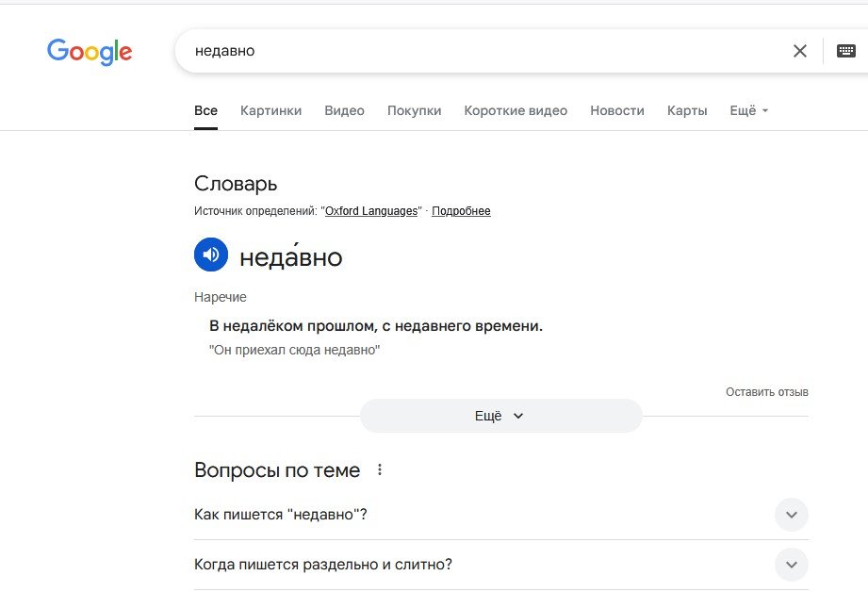This screenshot has width=868, height=592.
Task: Open the Покупки tab
Action: [x=414, y=110]
